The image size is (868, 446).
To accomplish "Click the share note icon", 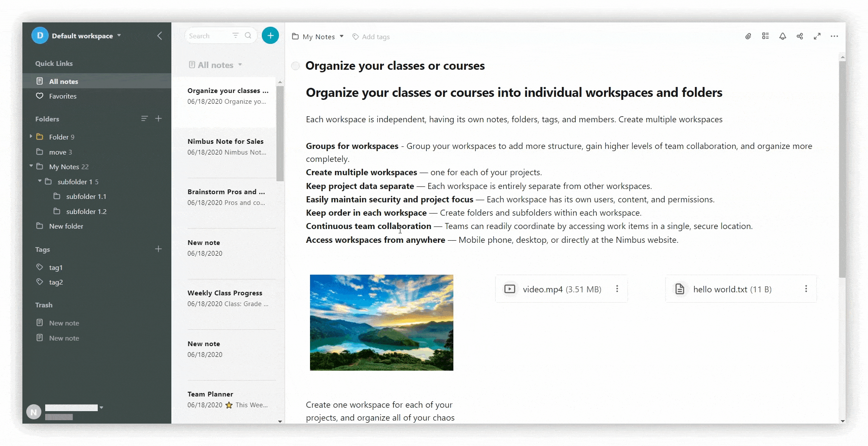I will [800, 37].
